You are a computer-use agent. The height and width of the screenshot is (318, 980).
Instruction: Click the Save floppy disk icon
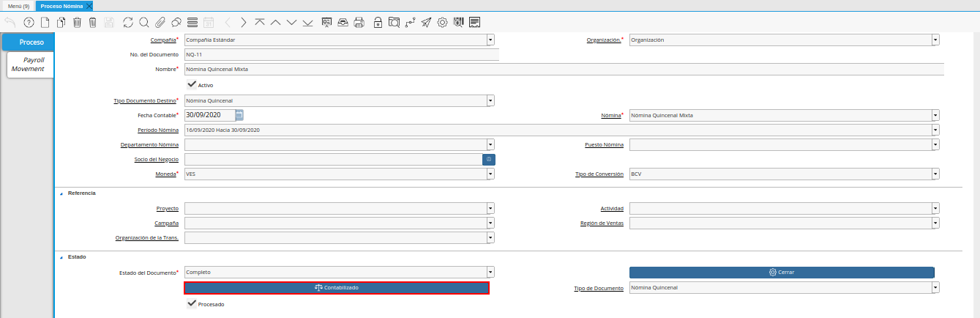[x=109, y=22]
